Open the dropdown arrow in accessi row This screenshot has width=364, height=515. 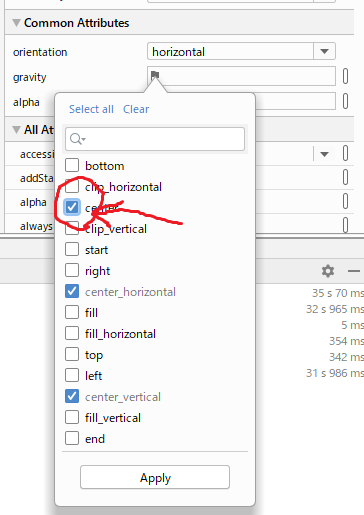pyautogui.click(x=324, y=154)
